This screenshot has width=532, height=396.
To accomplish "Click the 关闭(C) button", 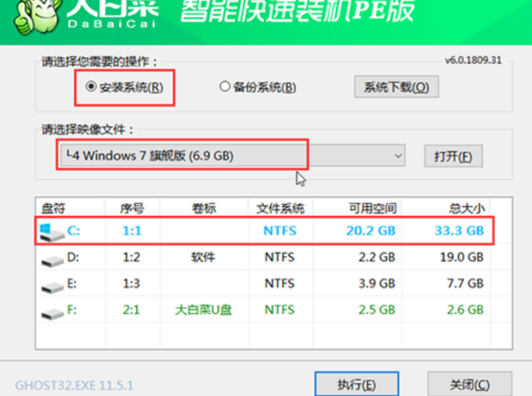I will click(470, 384).
